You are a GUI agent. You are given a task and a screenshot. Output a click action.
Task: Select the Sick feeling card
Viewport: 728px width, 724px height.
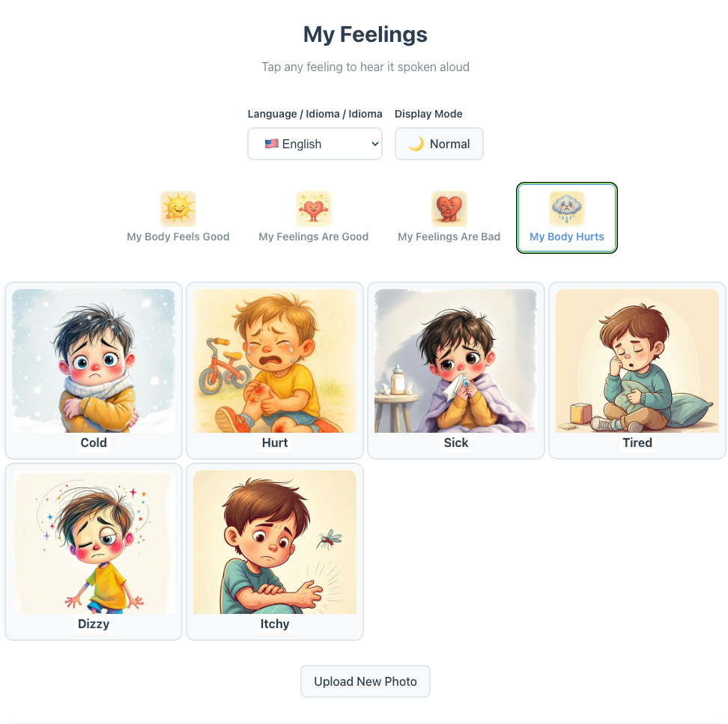[456, 371]
